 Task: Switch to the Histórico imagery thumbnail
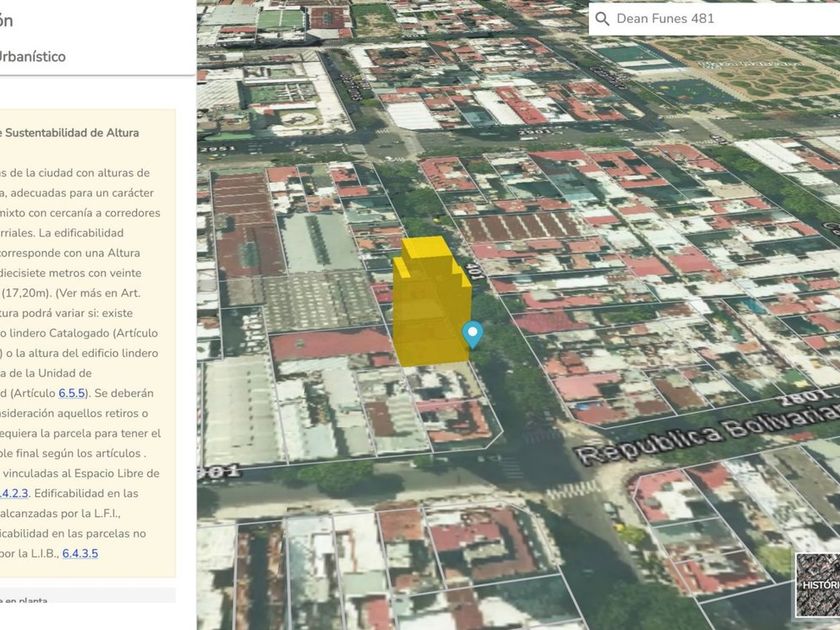tap(816, 585)
